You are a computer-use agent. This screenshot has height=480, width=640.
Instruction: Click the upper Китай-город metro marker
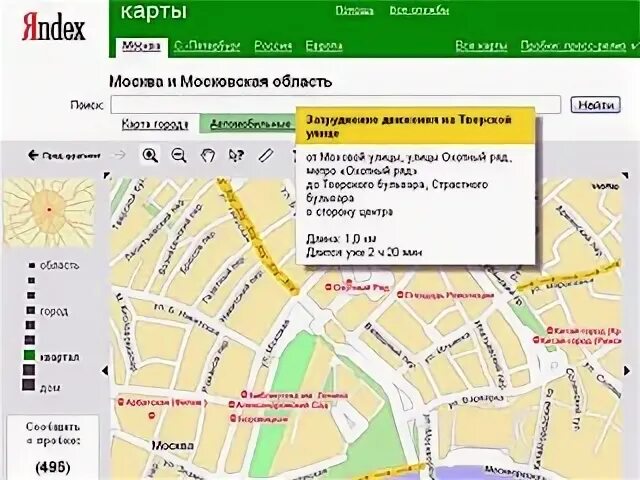tap(550, 330)
